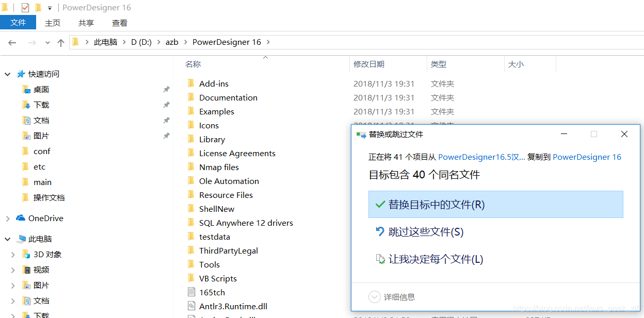This screenshot has width=644, height=318.
Task: Expand the OneDrive tree node
Action: click(x=8, y=219)
